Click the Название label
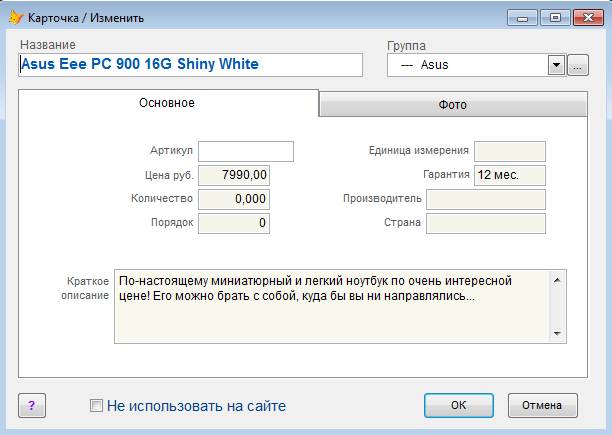 pos(48,45)
